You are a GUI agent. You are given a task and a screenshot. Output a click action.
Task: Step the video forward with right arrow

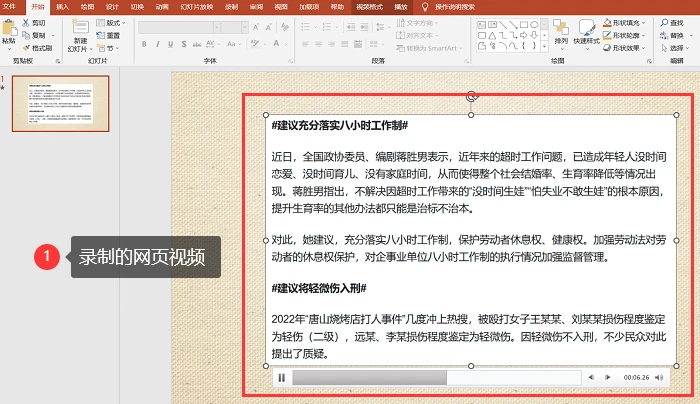(607, 378)
